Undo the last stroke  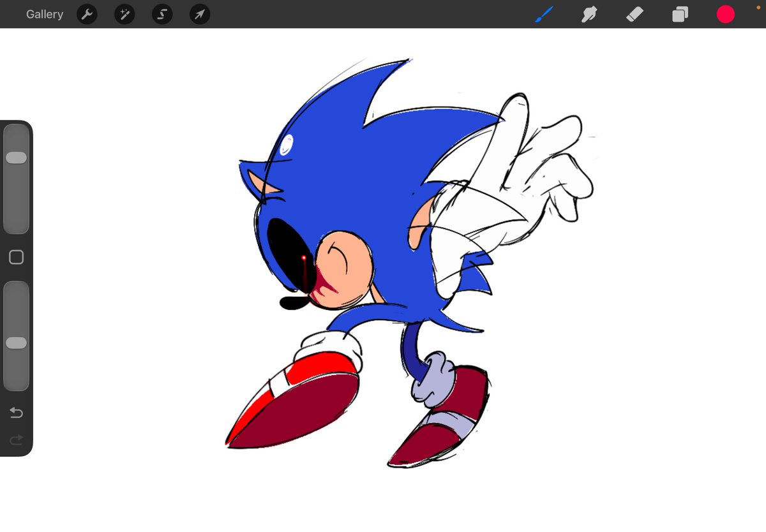[16, 413]
